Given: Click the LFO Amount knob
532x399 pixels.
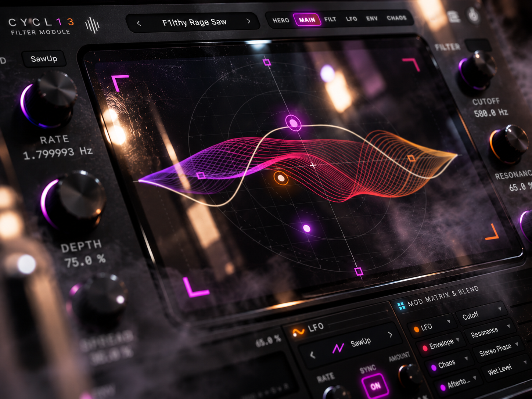Looking at the screenshot, I should [x=411, y=375].
